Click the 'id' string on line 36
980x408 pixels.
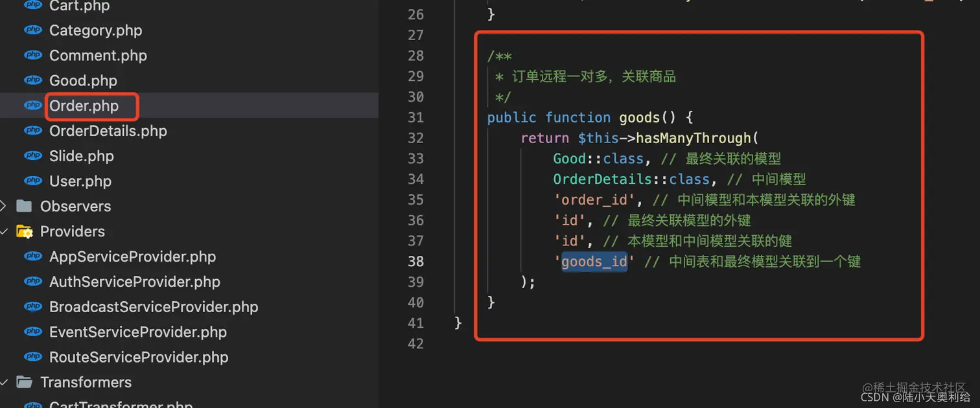click(x=570, y=220)
